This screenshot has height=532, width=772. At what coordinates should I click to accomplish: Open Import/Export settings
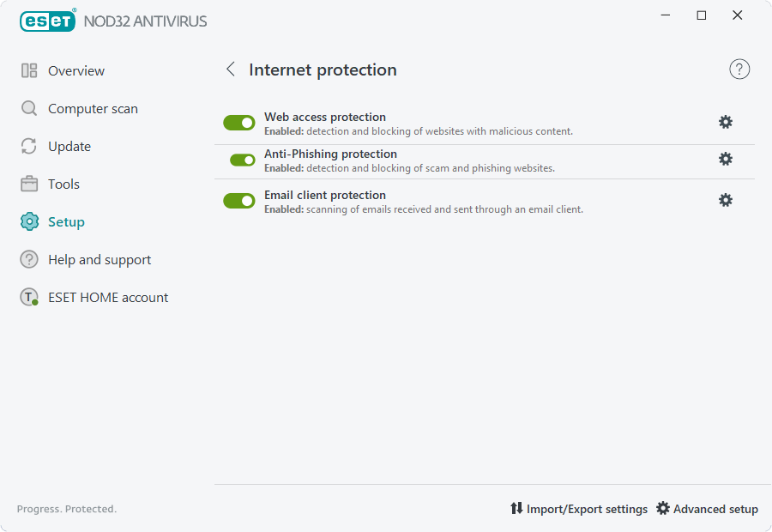point(578,509)
